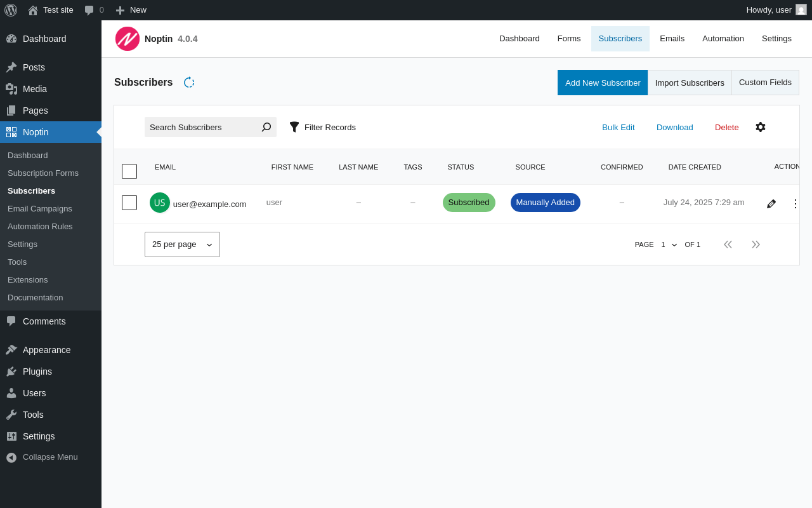
Task: Click the funnel Filter Records icon
Action: [x=294, y=127]
